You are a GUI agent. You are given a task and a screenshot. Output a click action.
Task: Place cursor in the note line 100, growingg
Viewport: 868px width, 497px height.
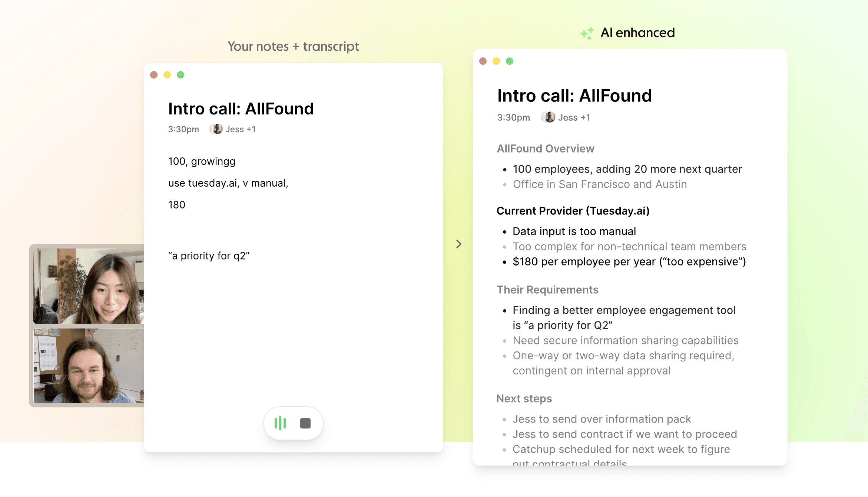pyautogui.click(x=202, y=161)
